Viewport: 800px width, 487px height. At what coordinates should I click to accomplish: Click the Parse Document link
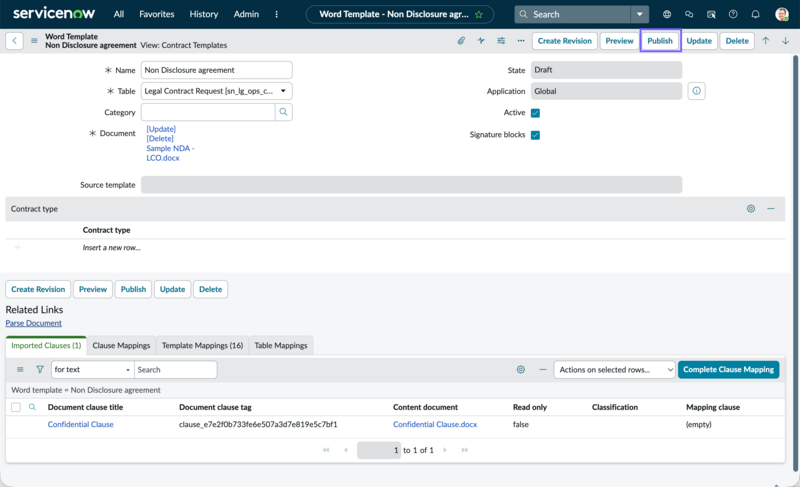[34, 323]
